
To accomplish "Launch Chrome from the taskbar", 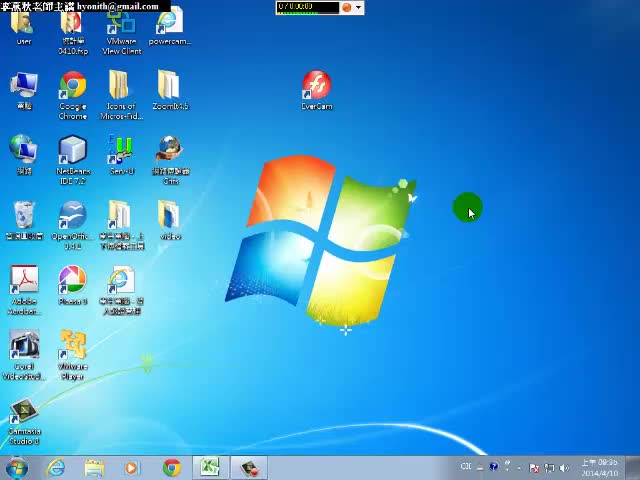I will [172, 468].
